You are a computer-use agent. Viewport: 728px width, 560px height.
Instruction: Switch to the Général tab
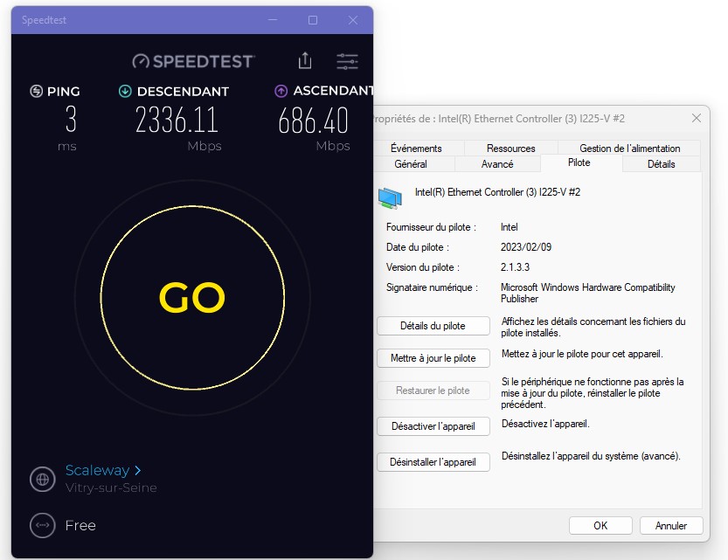pos(411,164)
